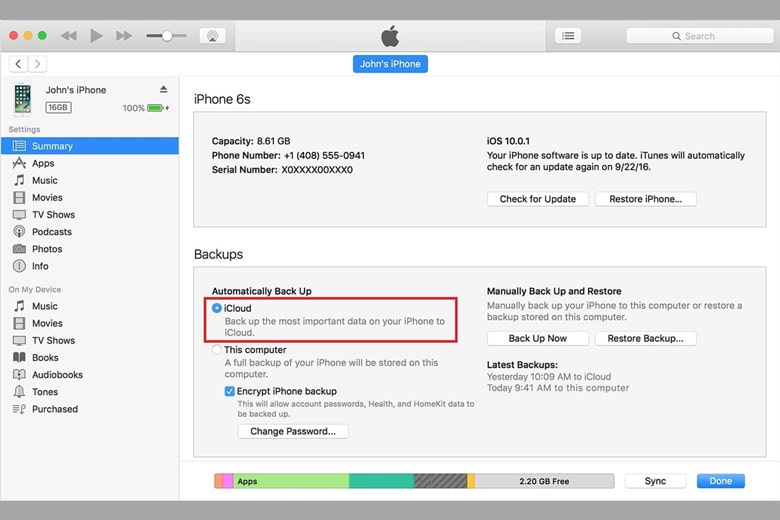Click Back Up Now button
The height and width of the screenshot is (520, 780).
pos(538,338)
